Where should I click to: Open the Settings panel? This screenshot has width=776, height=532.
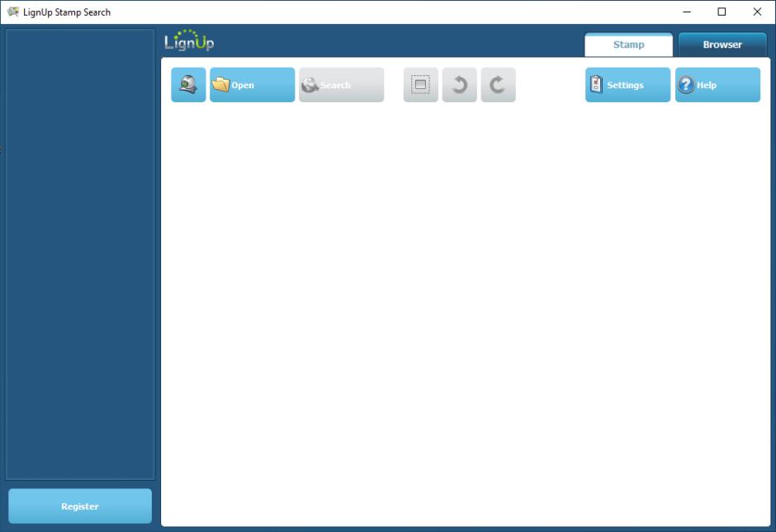click(627, 85)
